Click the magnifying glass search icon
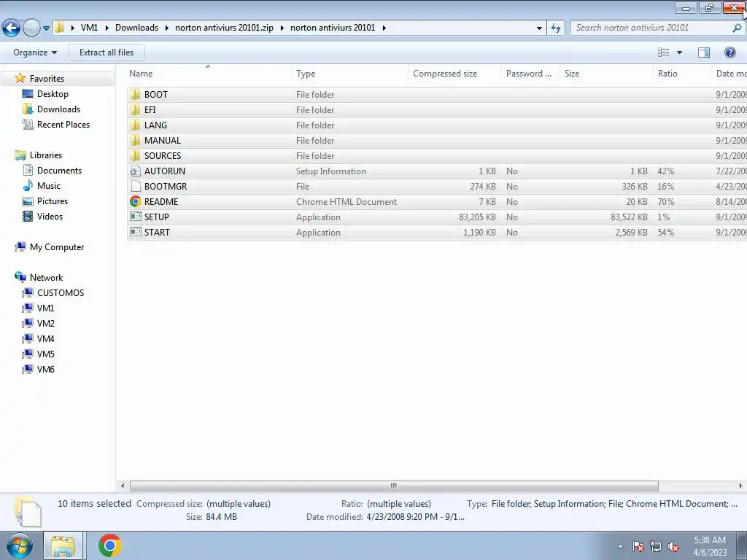 pos(737,28)
